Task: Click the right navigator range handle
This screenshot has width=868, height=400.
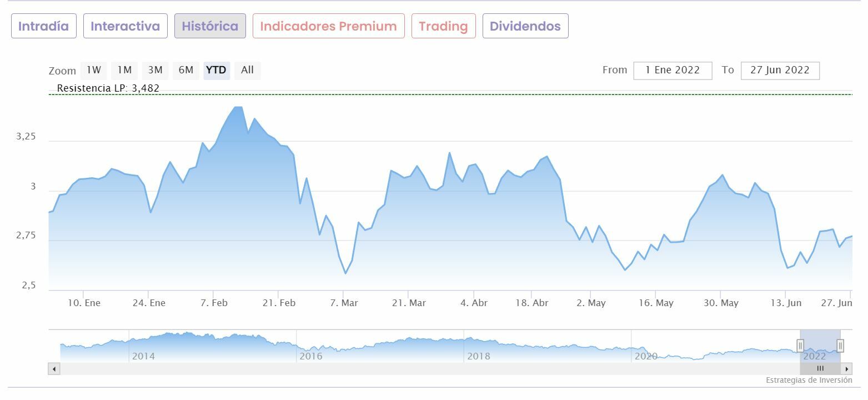Action: tap(840, 346)
